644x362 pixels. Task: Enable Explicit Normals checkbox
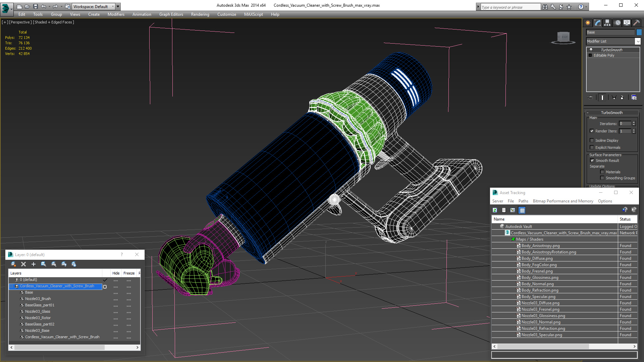[x=592, y=147]
